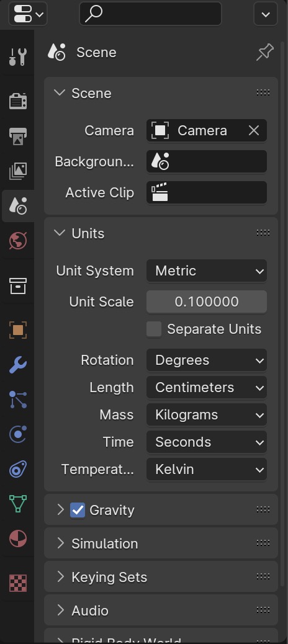Click the Scene datablock icon in header

(x=56, y=53)
